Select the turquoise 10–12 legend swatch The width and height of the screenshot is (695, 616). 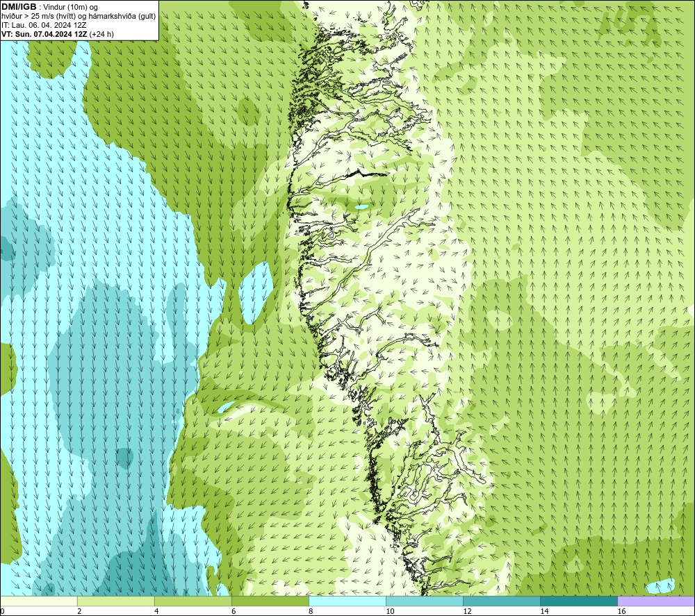pyautogui.click(x=424, y=601)
